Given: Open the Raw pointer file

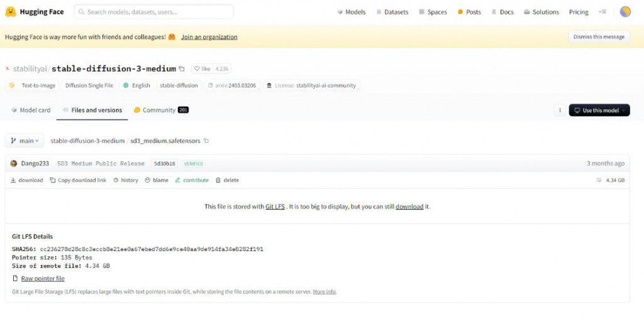Looking at the screenshot, I should tap(43, 278).
